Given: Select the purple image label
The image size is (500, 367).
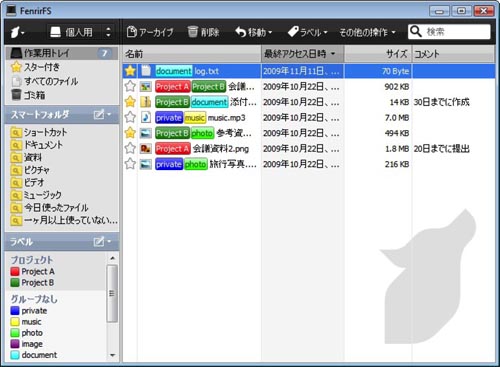Looking at the screenshot, I should point(27,344).
